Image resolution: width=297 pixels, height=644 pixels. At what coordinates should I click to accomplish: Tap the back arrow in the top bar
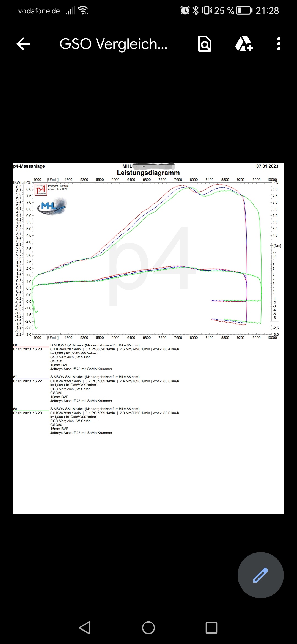23,44
